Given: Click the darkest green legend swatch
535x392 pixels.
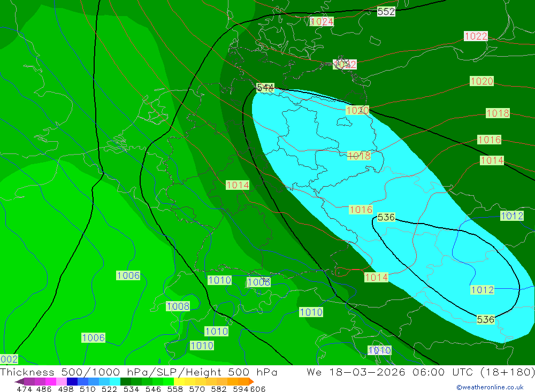Looking at the screenshot, I should coord(126,381).
